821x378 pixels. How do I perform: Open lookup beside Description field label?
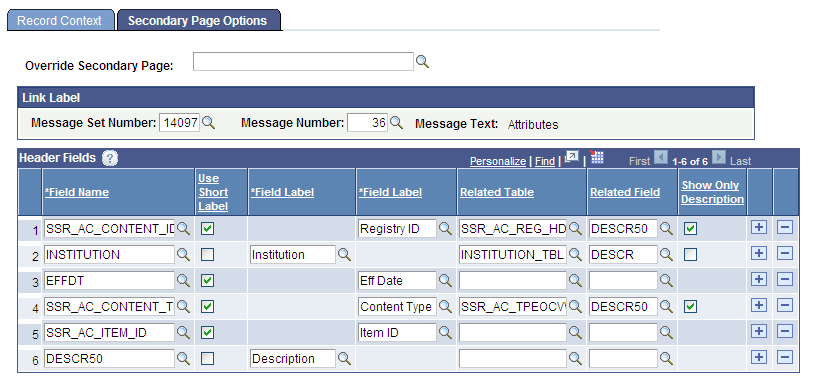[x=344, y=358]
